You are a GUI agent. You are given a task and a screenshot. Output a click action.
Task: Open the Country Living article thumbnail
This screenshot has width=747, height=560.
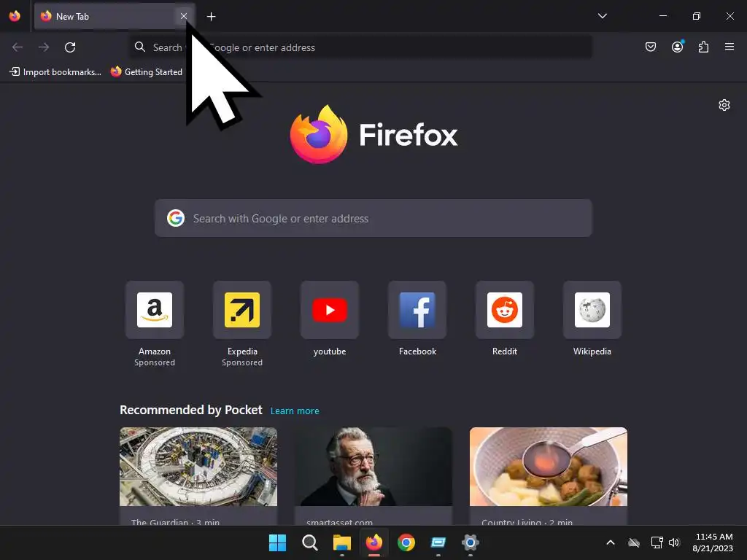click(549, 467)
